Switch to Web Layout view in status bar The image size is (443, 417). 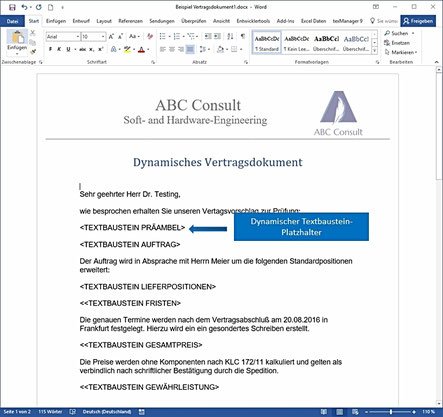pos(355,412)
